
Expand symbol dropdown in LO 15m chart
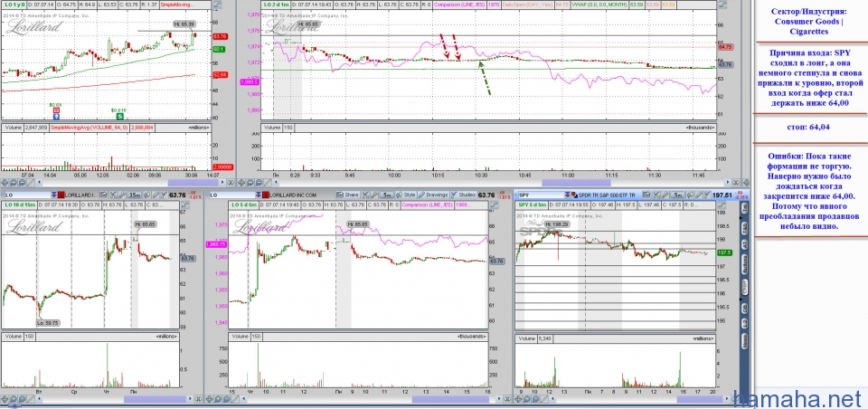pos(53,195)
